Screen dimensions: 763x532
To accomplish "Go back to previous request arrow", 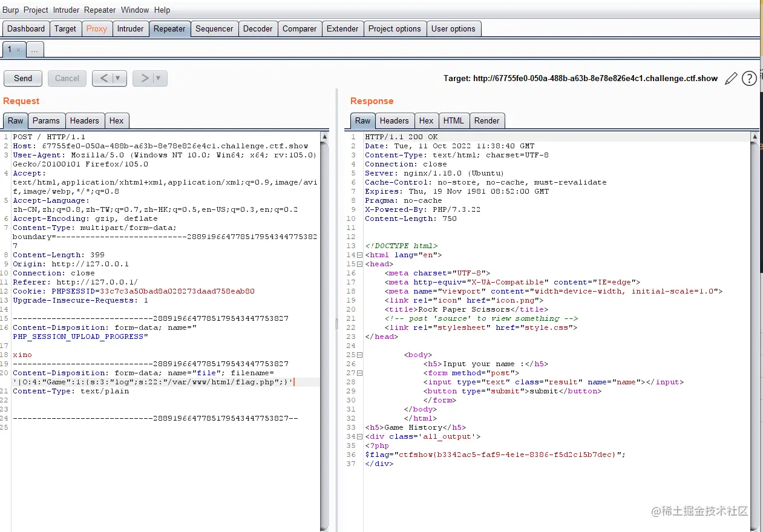I will [x=103, y=78].
